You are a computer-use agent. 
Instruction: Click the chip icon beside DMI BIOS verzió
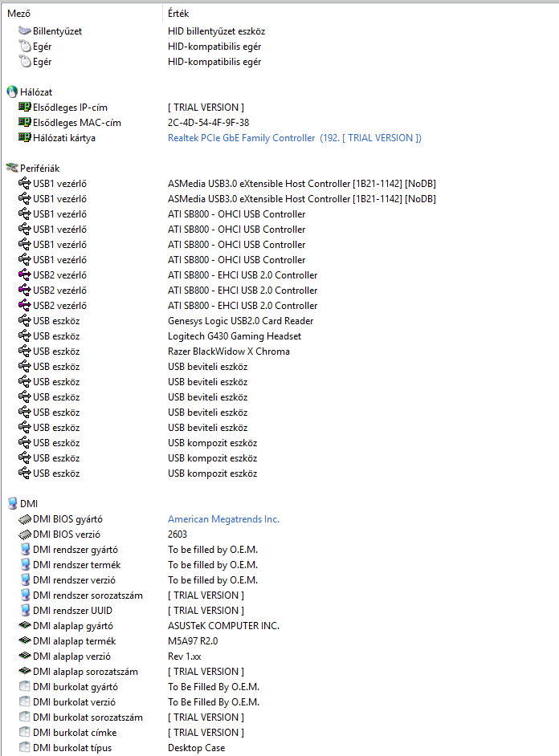tap(25, 534)
